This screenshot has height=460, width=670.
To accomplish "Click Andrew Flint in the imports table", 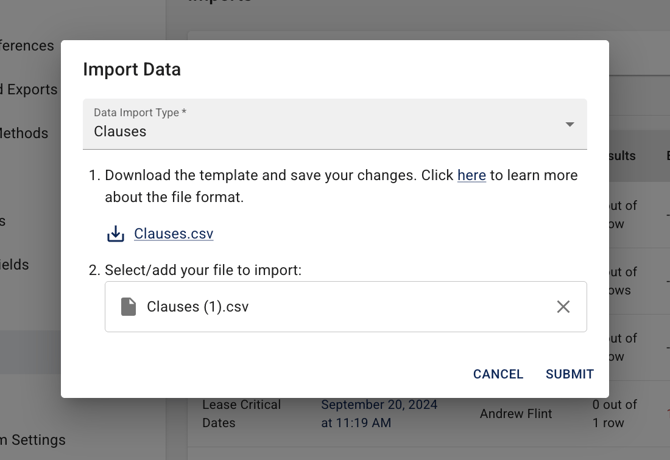I will click(516, 413).
